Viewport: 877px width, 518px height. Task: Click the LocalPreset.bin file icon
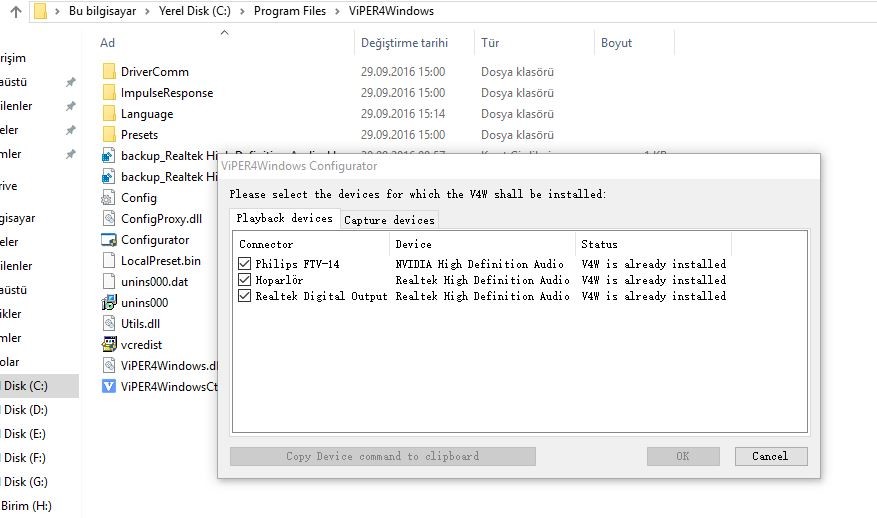click(109, 261)
